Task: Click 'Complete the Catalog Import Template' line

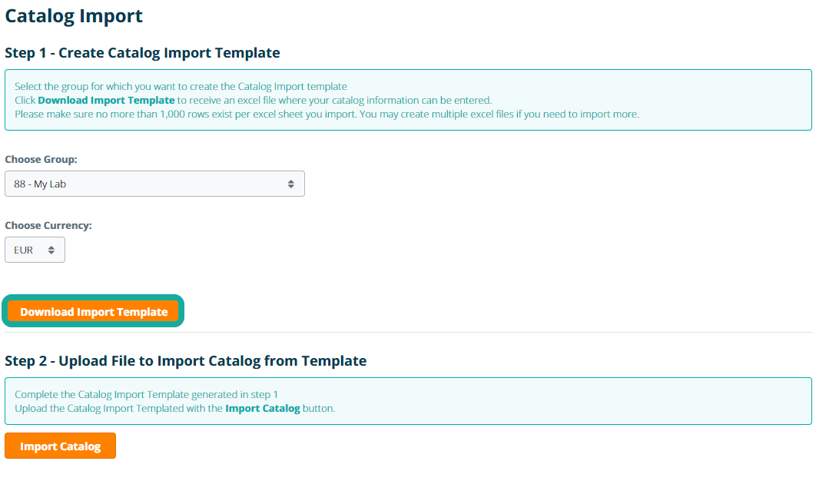Action: (x=146, y=394)
